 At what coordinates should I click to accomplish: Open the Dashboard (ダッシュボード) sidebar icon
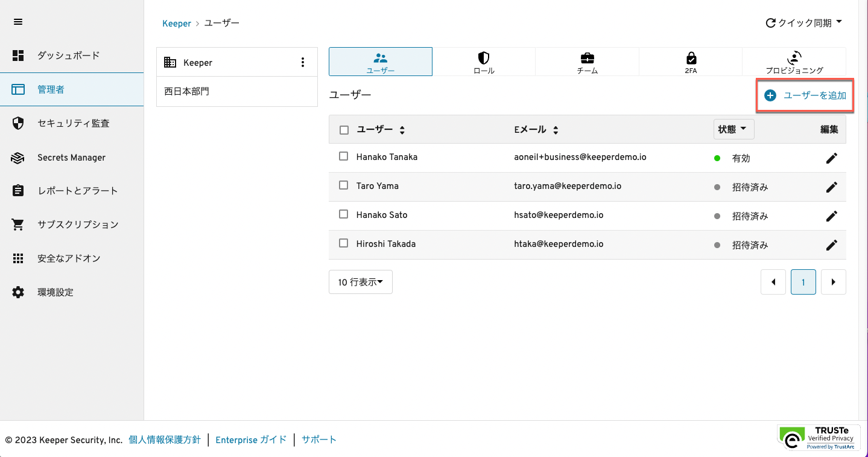coord(18,56)
